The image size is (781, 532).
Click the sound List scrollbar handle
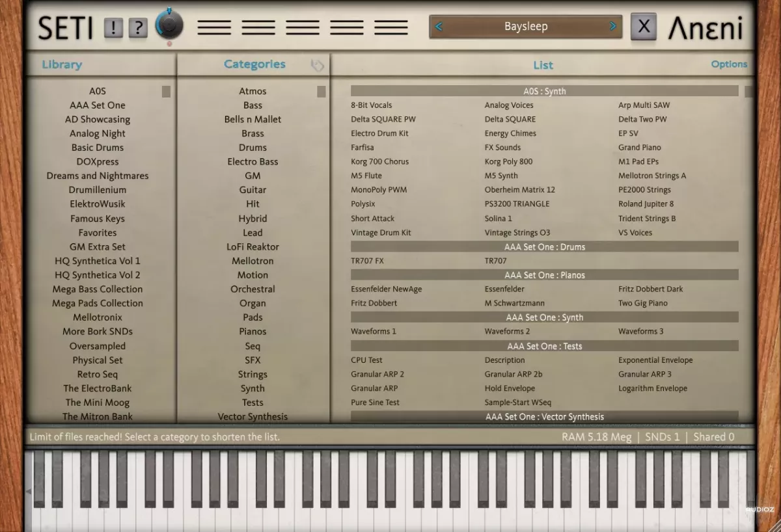[x=748, y=92]
